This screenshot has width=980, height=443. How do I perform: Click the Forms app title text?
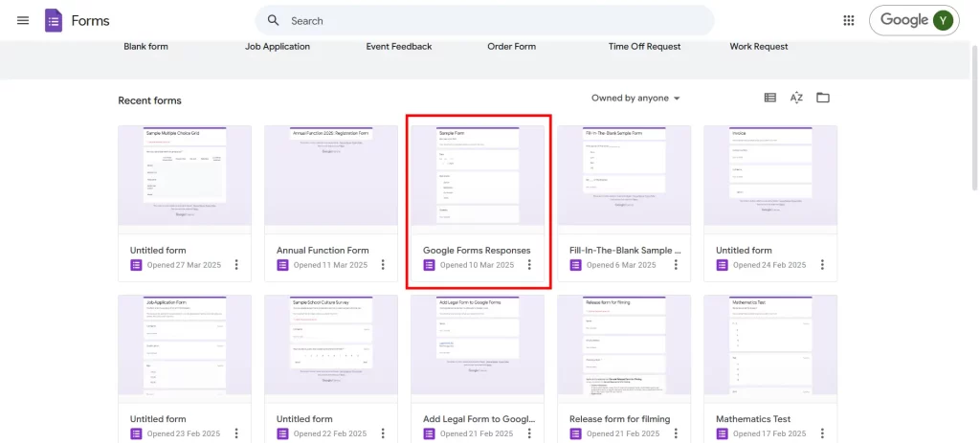click(x=90, y=21)
